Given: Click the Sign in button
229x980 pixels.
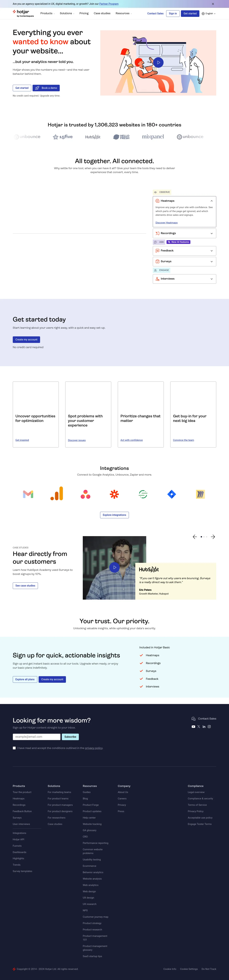Looking at the screenshot, I should coord(173,14).
